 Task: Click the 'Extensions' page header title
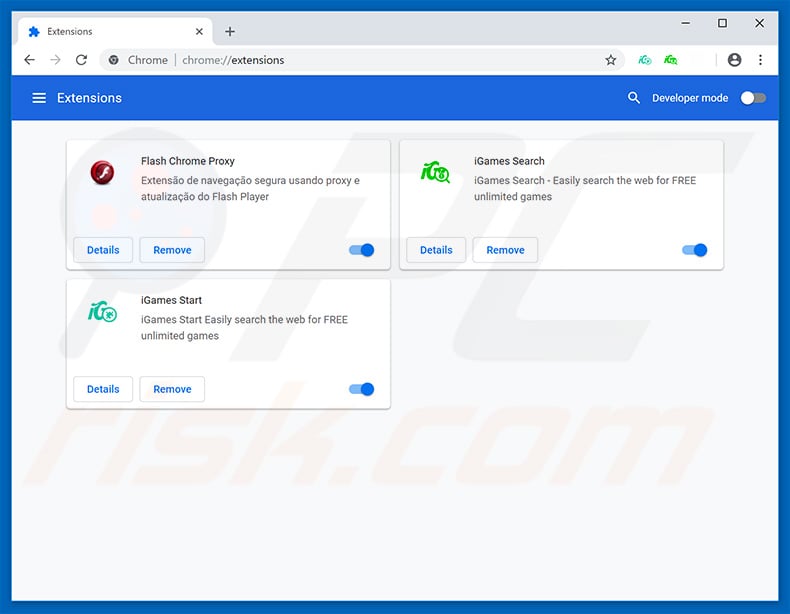89,98
